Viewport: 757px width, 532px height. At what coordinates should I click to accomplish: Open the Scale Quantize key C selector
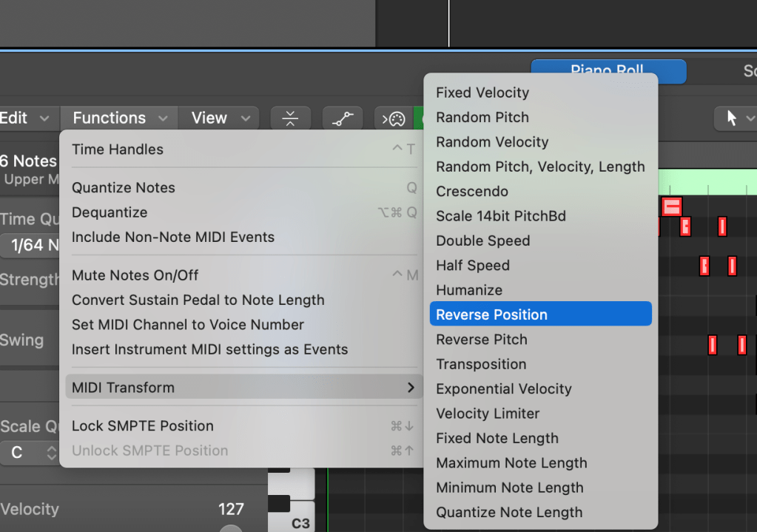[28, 453]
